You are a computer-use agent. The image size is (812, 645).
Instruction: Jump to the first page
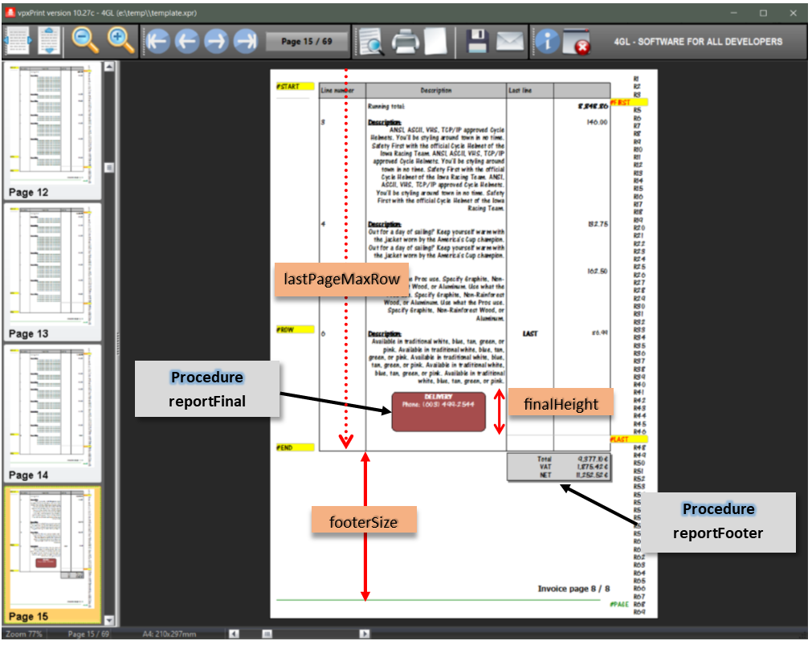click(x=158, y=42)
